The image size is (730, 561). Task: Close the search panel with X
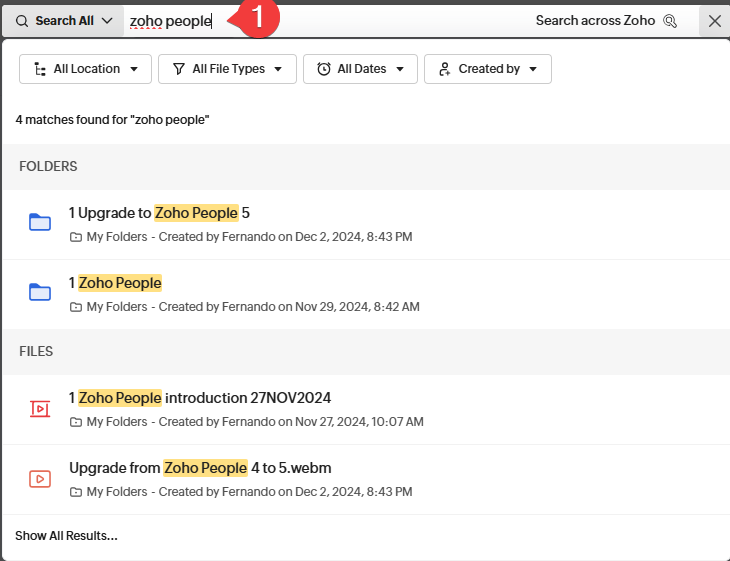(x=714, y=21)
